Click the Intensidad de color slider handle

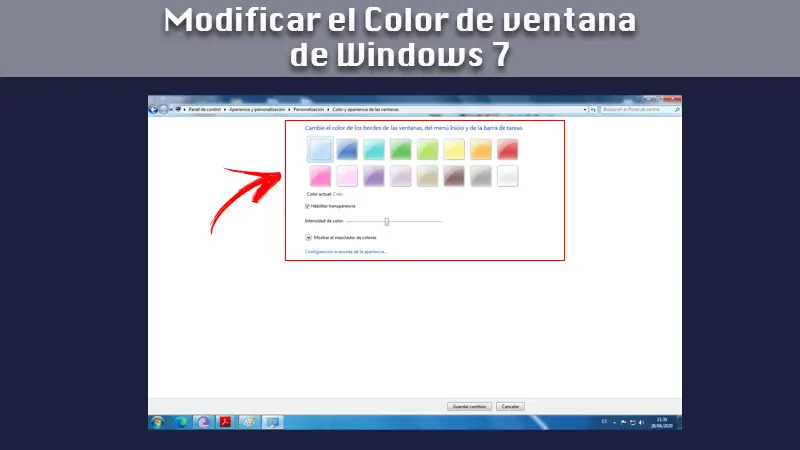387,221
